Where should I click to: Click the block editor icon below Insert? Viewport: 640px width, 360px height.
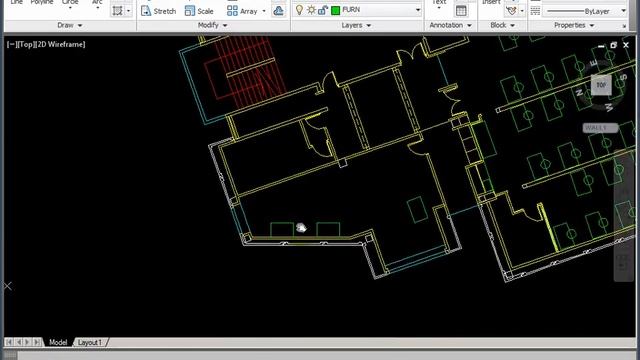511,11
